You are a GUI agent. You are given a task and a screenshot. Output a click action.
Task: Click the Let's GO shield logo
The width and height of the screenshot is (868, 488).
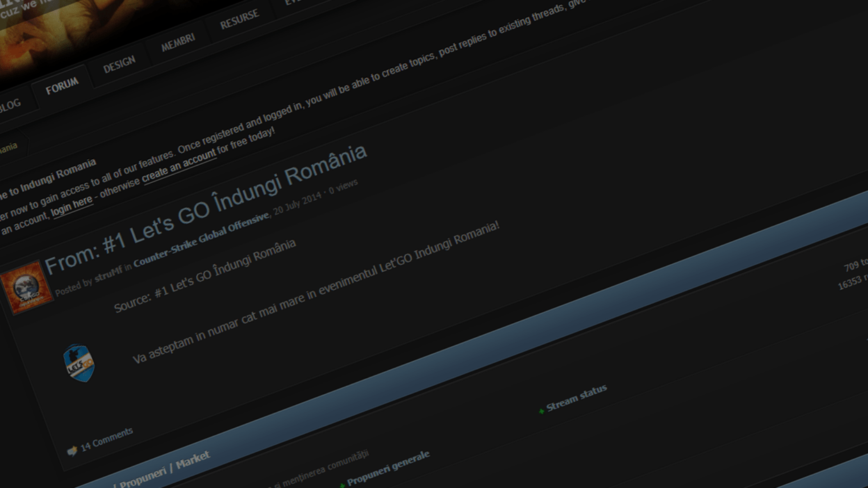click(x=79, y=363)
